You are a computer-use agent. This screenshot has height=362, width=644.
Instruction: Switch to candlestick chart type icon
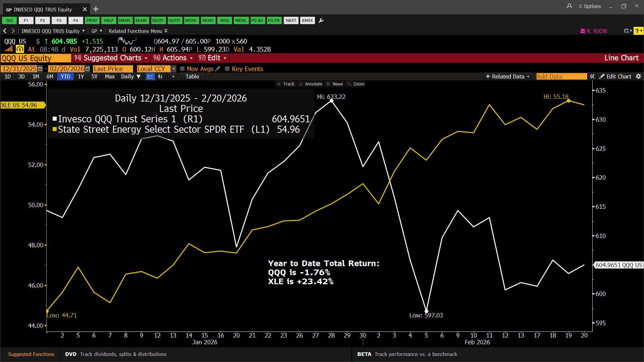pyautogui.click(x=160, y=76)
